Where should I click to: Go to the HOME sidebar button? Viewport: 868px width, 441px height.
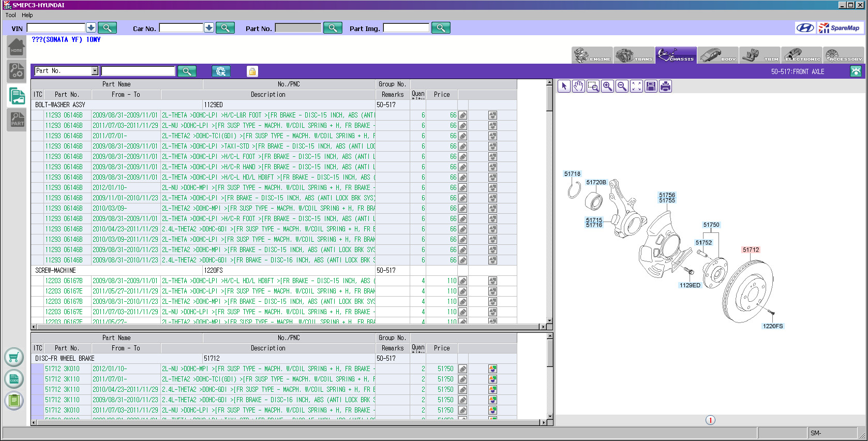coord(17,48)
